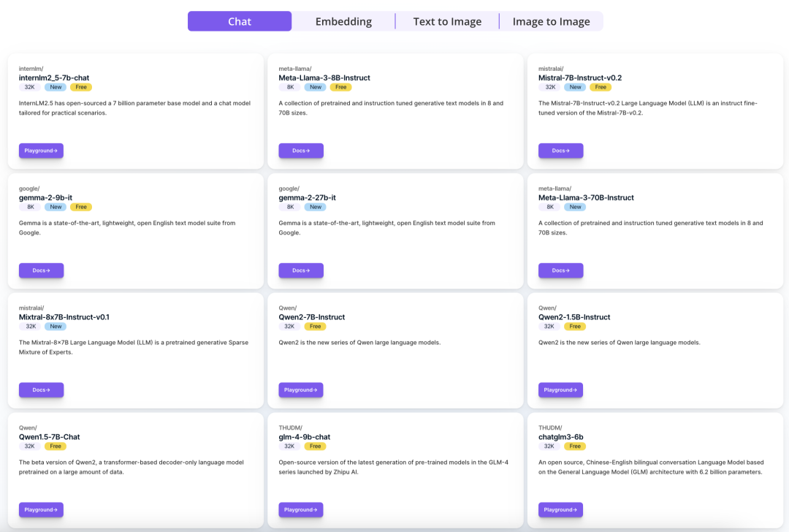The image size is (789, 532).
Task: Click Docs button under gemma-2-27b-it
Action: point(301,270)
